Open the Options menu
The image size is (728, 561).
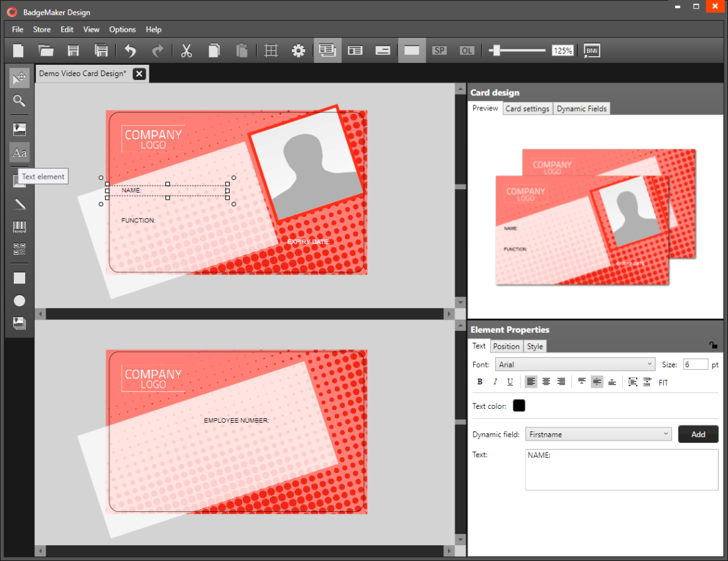[x=122, y=29]
